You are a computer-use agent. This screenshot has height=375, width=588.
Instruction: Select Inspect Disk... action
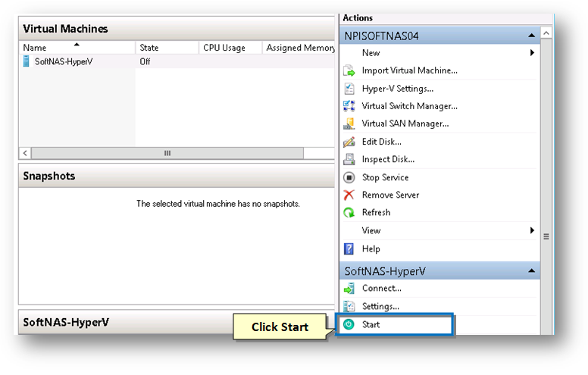tap(388, 159)
